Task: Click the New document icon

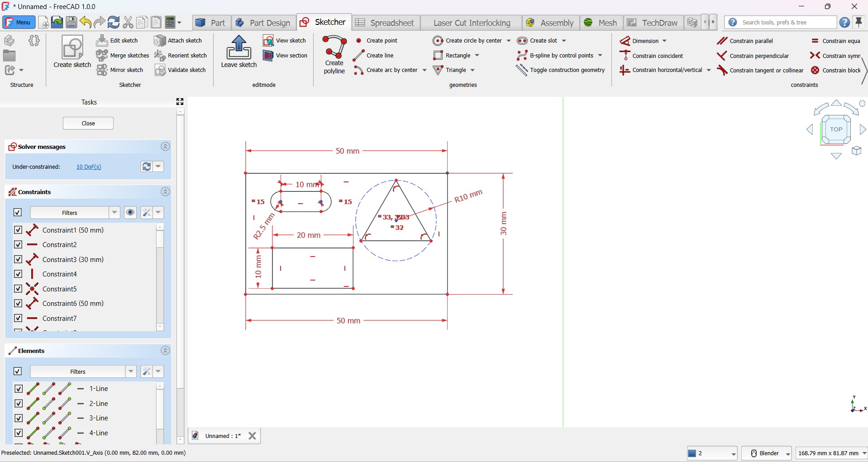Action: (43, 22)
